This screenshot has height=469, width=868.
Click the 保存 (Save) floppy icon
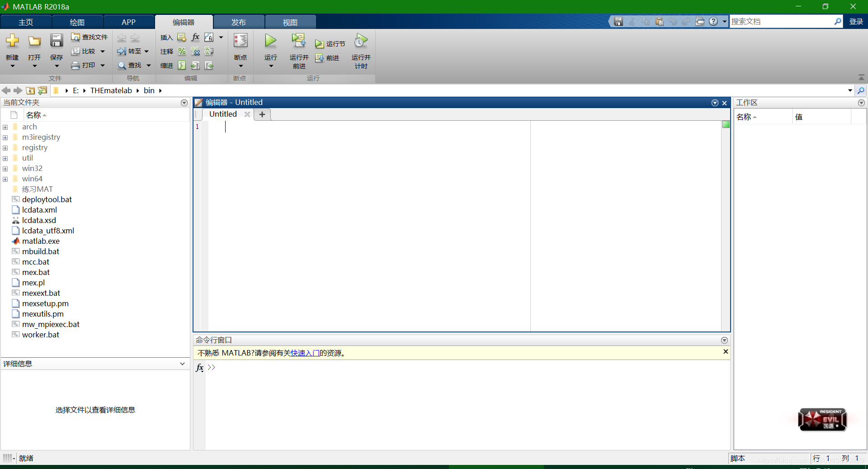coord(57,41)
